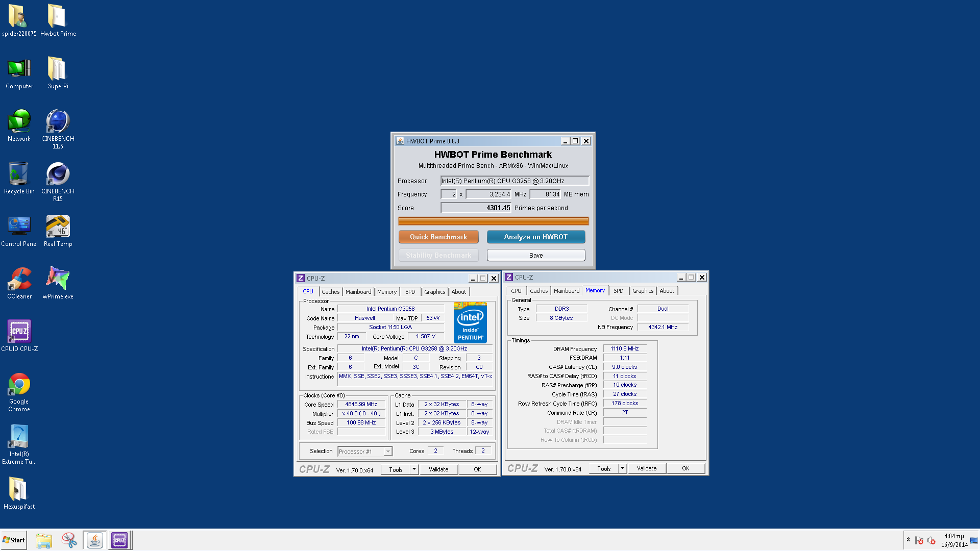Image resolution: width=980 pixels, height=551 pixels.
Task: Open the Control Panel desktop icon
Action: click(x=19, y=231)
